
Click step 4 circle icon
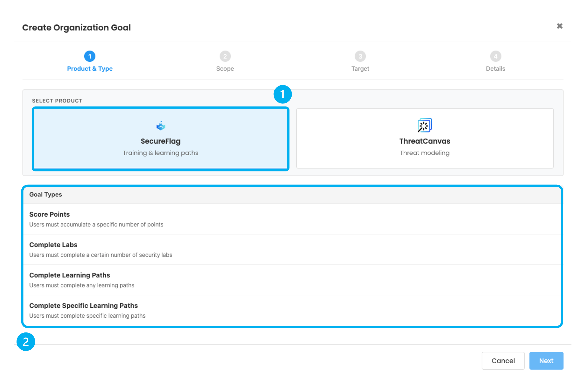point(496,56)
